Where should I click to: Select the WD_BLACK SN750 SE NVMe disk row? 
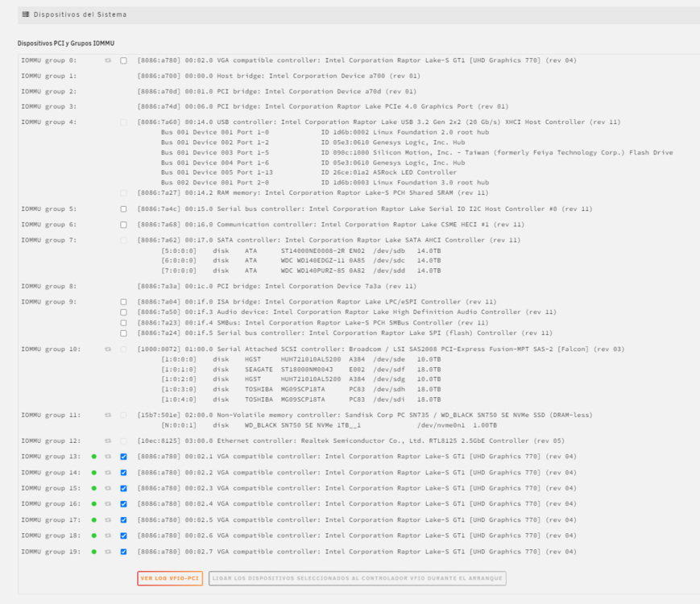tap(329, 425)
